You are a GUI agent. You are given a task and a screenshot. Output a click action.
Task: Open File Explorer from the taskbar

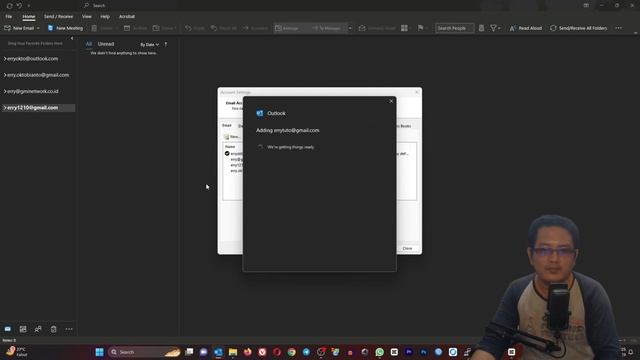pos(233,352)
